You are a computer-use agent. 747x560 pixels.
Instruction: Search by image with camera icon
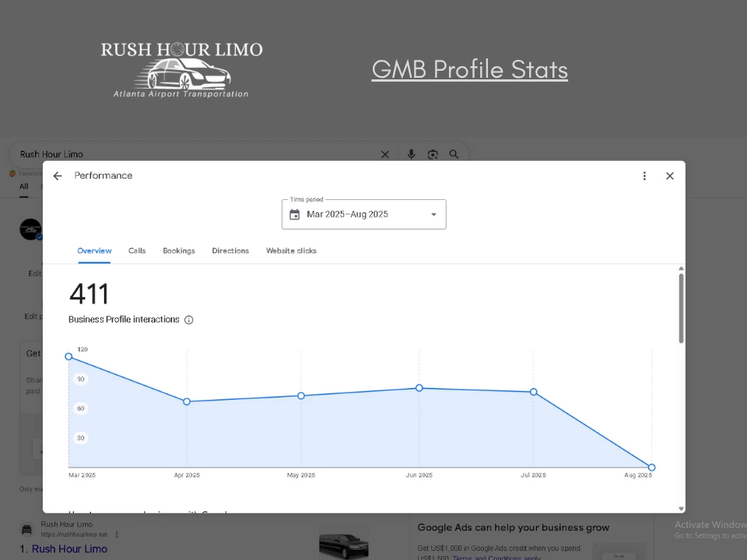(433, 154)
